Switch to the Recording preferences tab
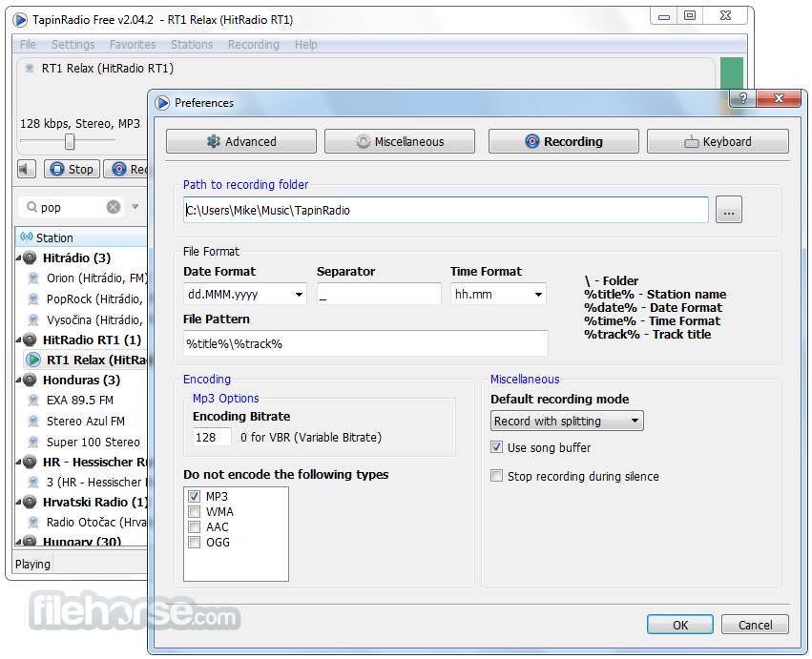This screenshot has width=812, height=659. click(563, 141)
